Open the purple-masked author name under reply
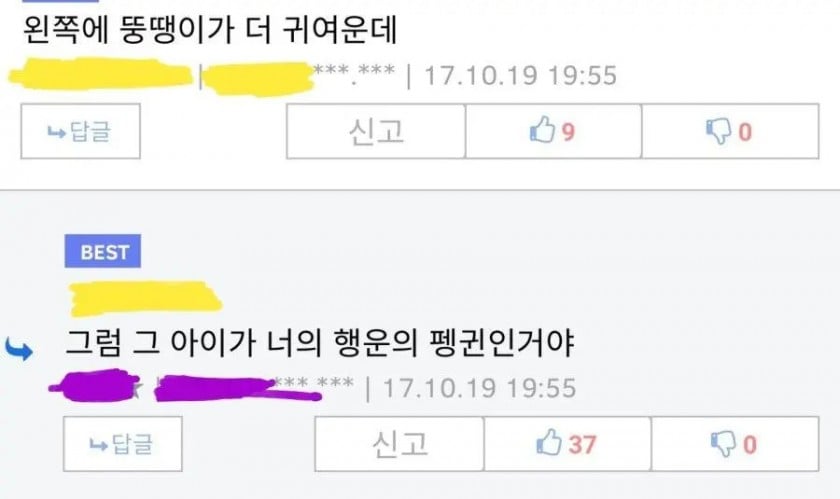 point(88,385)
